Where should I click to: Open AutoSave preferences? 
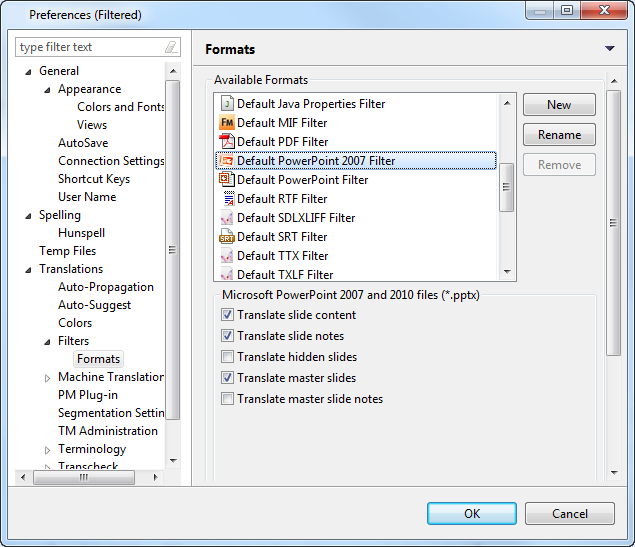83,143
